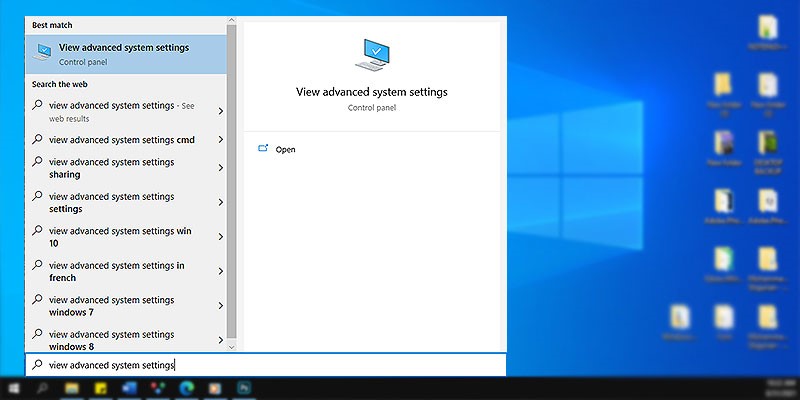
Task: Open Sticky Notes from the taskbar
Action: coord(101,389)
